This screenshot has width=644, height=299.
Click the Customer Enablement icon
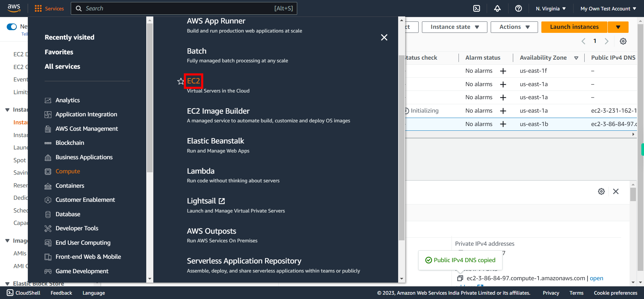point(48,200)
